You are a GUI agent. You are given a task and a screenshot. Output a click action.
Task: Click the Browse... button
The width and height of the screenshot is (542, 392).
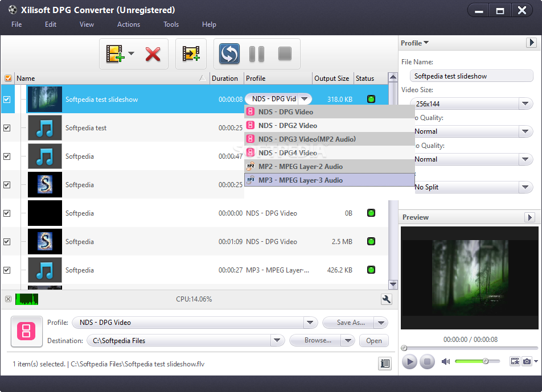click(x=315, y=341)
